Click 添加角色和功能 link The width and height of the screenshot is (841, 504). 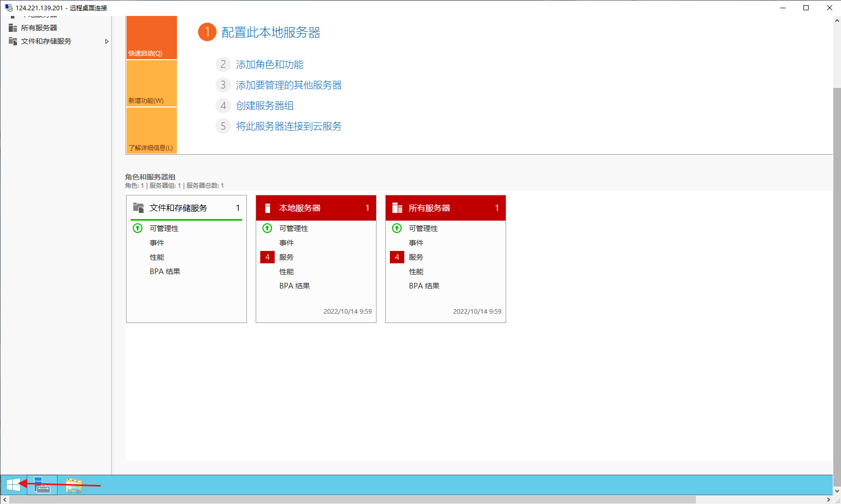click(x=270, y=65)
